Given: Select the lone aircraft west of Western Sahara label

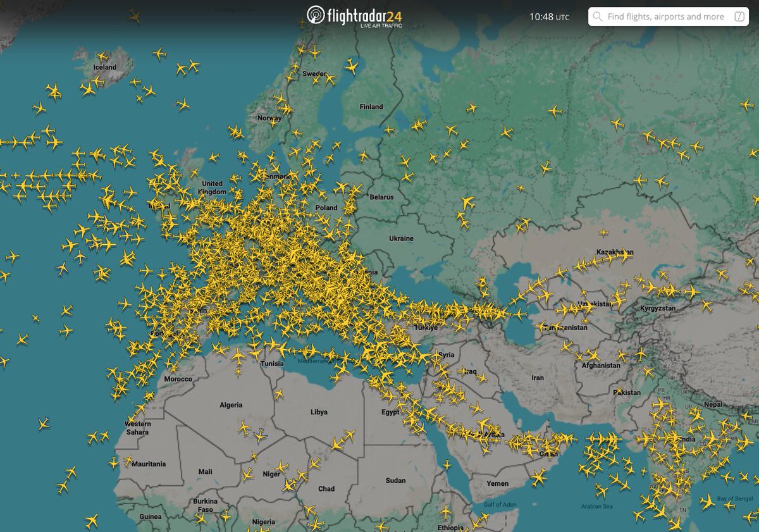Looking at the screenshot, I should (44, 423).
